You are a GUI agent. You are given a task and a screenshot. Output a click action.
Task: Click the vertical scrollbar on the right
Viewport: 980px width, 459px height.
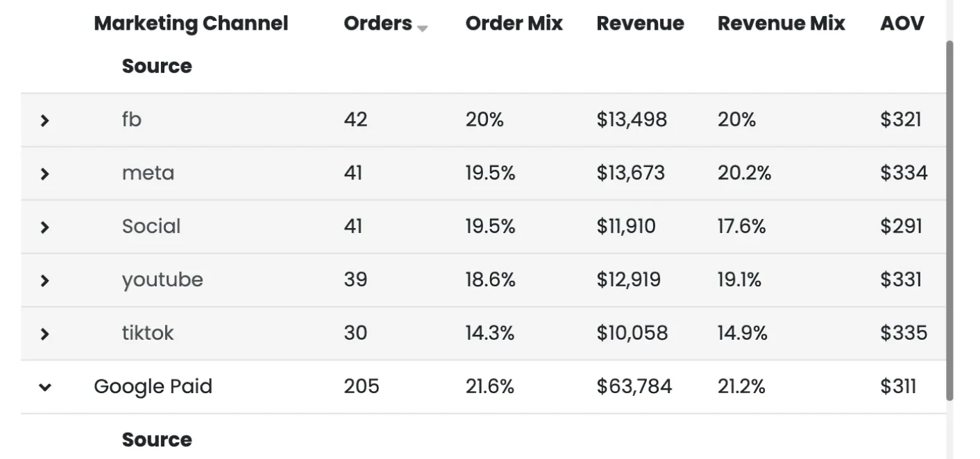point(949,222)
